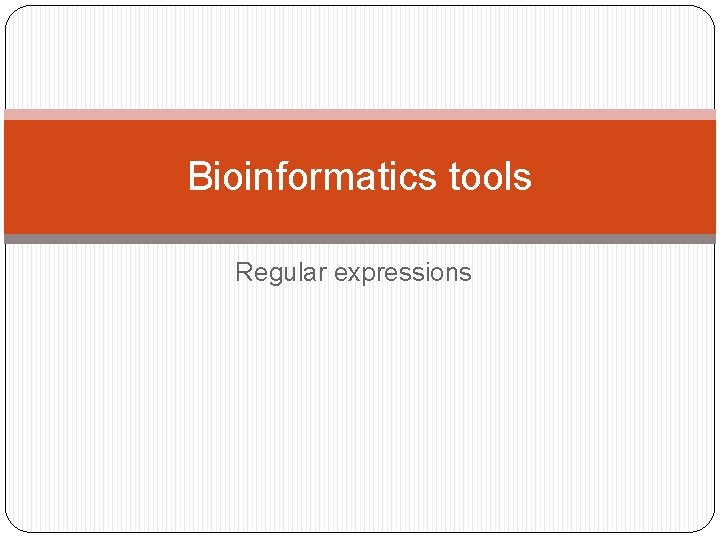Viewport: 720px width, 540px height.
Task: Select the "Regular expressions" subtitle text
Action: click(352, 272)
